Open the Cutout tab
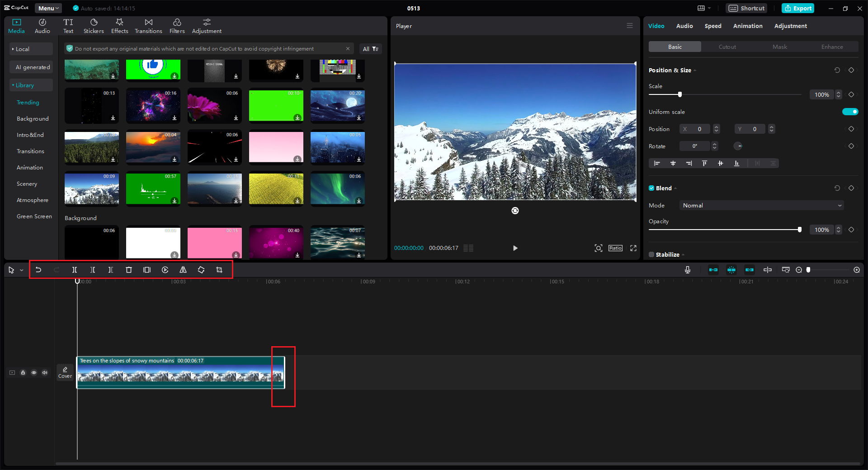This screenshot has width=868, height=470. click(x=726, y=47)
